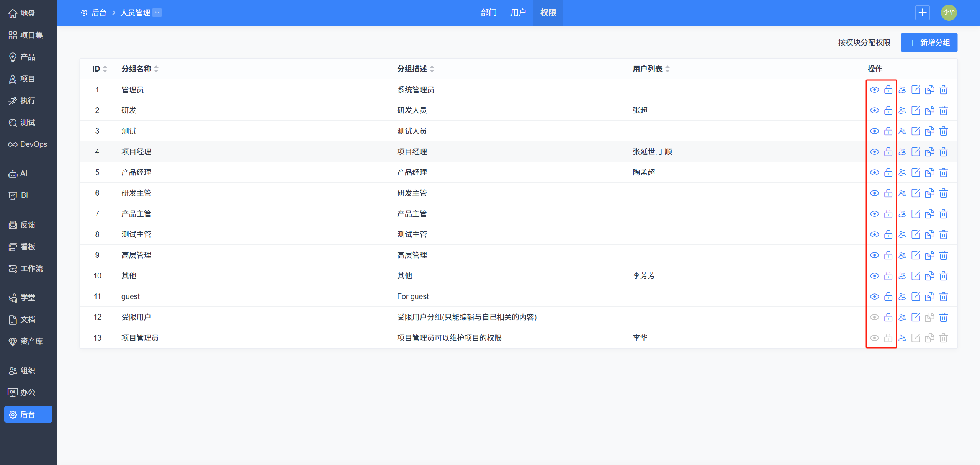980x465 pixels.
Task: Sort table by ID column arrows
Action: [105, 69]
